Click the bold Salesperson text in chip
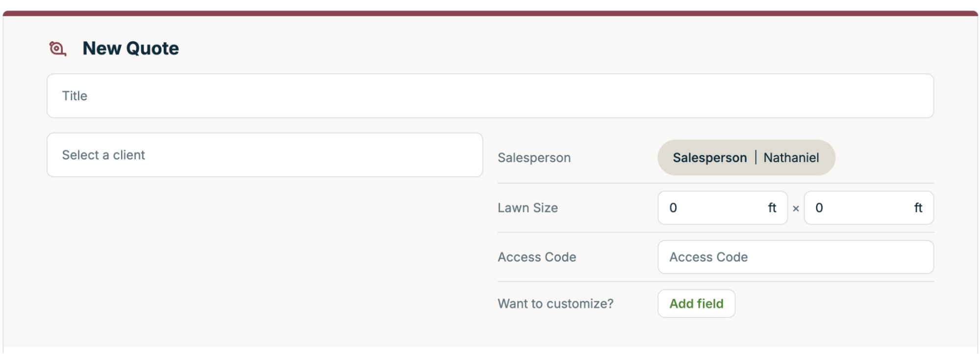980x354 pixels. 709,158
